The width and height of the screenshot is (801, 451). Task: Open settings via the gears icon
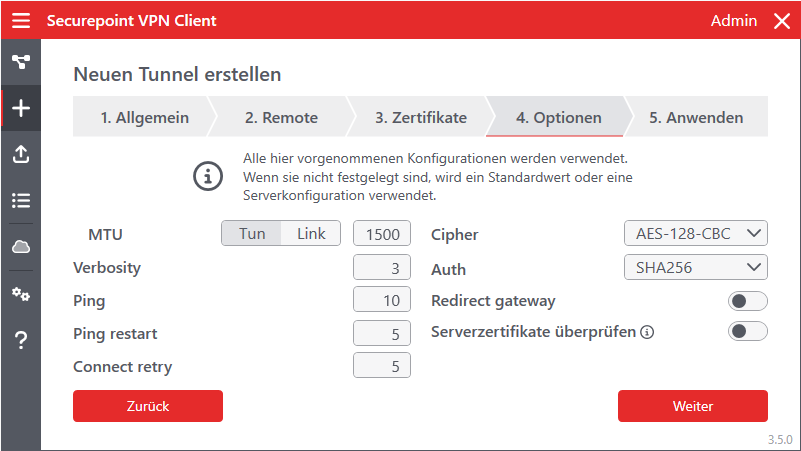click(21, 294)
